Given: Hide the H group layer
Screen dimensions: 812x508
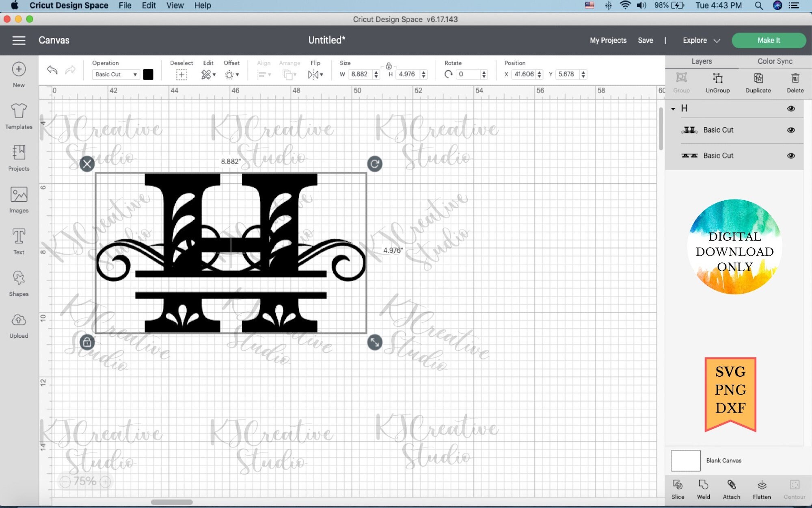Looking at the screenshot, I should click(x=791, y=109).
